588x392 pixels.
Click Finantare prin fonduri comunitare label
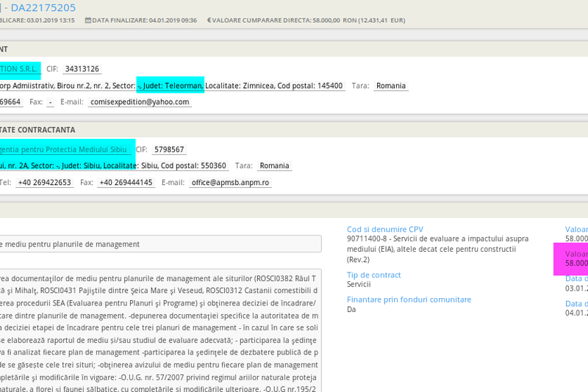pyautogui.click(x=409, y=300)
